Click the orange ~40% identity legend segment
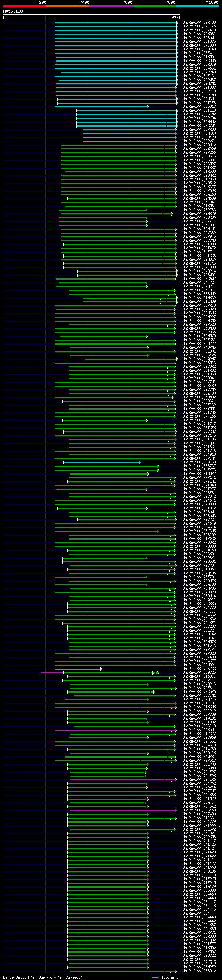The width and height of the screenshot is (222, 980). coord(68,6)
